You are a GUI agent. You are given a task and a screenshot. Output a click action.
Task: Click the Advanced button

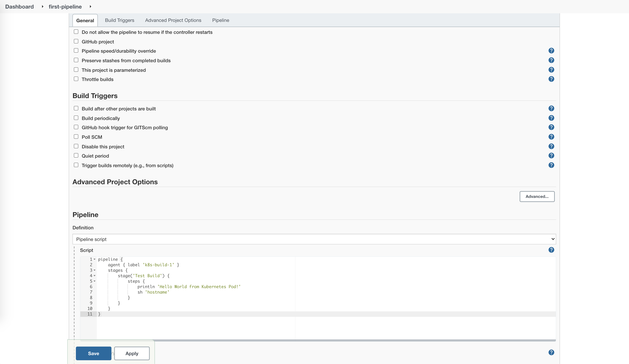(537, 196)
